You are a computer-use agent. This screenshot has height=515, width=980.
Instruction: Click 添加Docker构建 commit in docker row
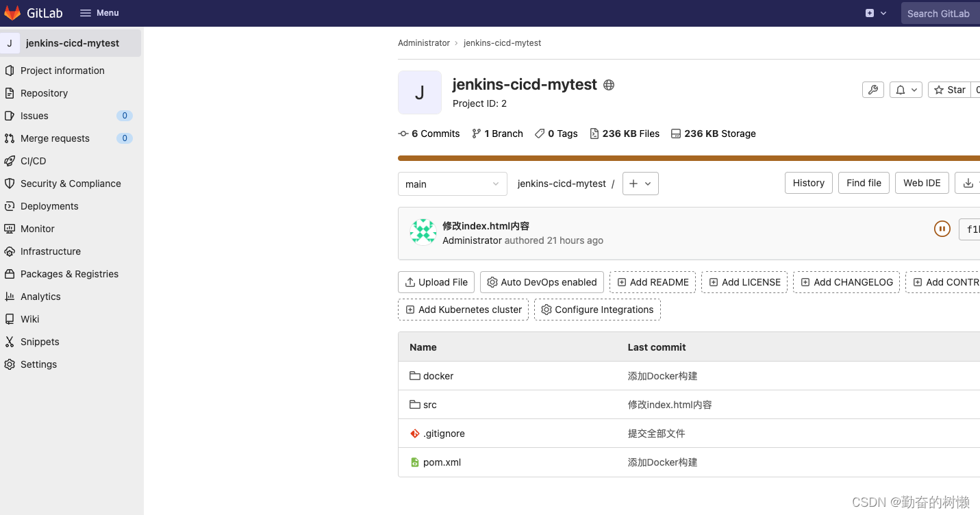(662, 376)
